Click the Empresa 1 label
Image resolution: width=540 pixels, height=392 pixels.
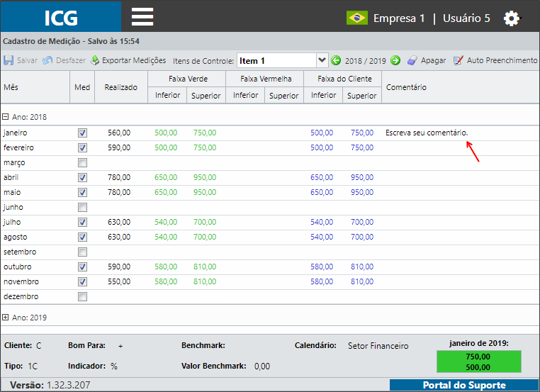click(x=399, y=18)
